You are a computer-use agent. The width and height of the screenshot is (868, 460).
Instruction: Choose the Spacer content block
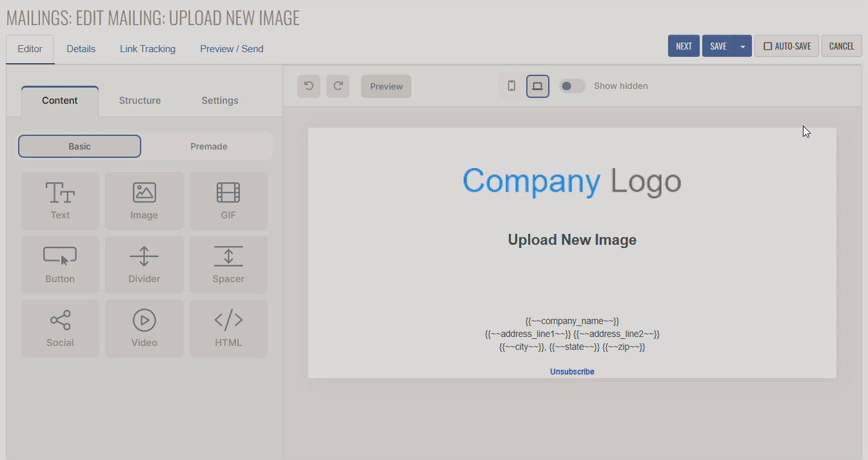pos(228,264)
